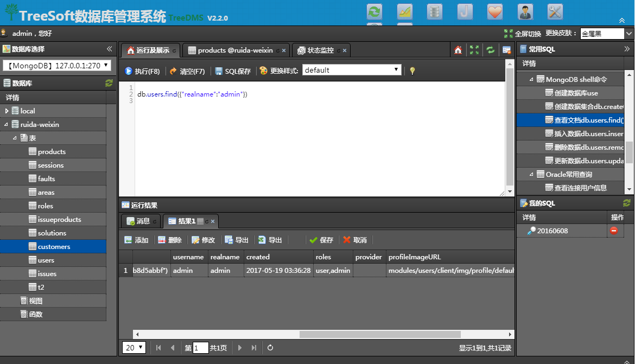
Task: Collapse header with top-right double chevron
Action: 621,20
